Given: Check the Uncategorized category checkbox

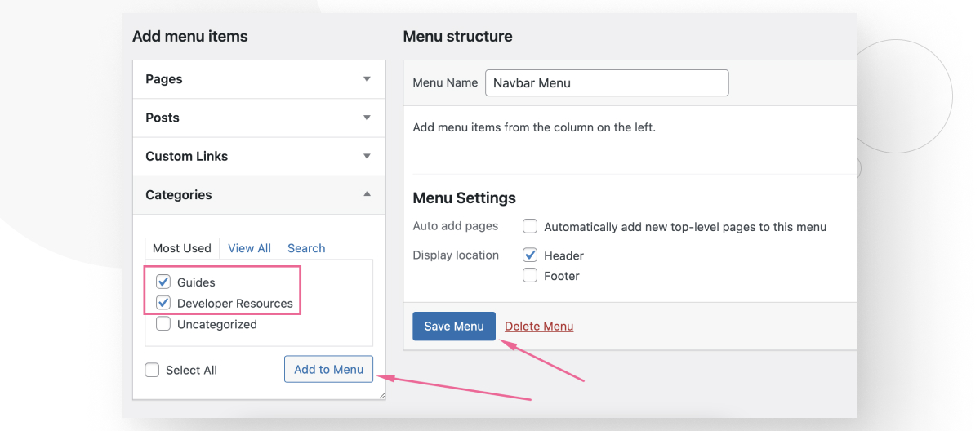Looking at the screenshot, I should pyautogui.click(x=163, y=324).
